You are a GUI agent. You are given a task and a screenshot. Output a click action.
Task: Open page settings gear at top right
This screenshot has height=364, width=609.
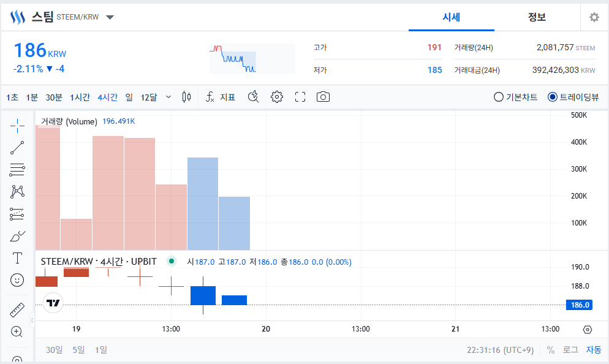coord(594,17)
